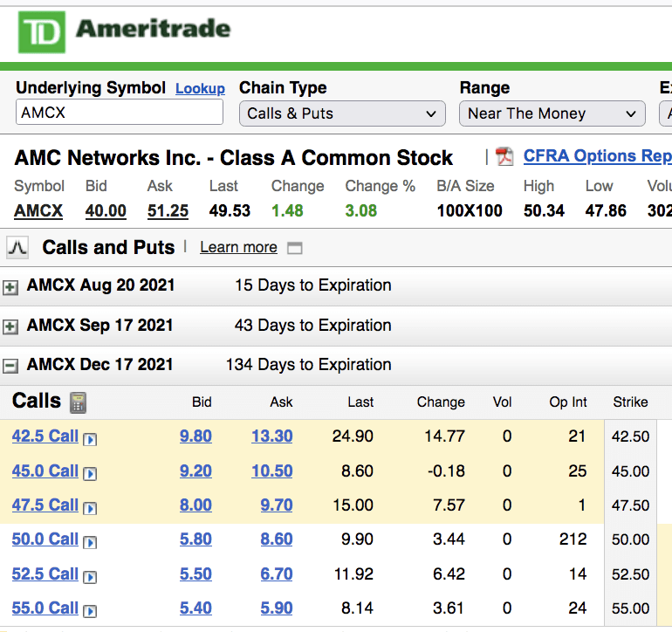Click the arrow icon beside 50.0 Call
The width and height of the screenshot is (672, 632).
(90, 542)
